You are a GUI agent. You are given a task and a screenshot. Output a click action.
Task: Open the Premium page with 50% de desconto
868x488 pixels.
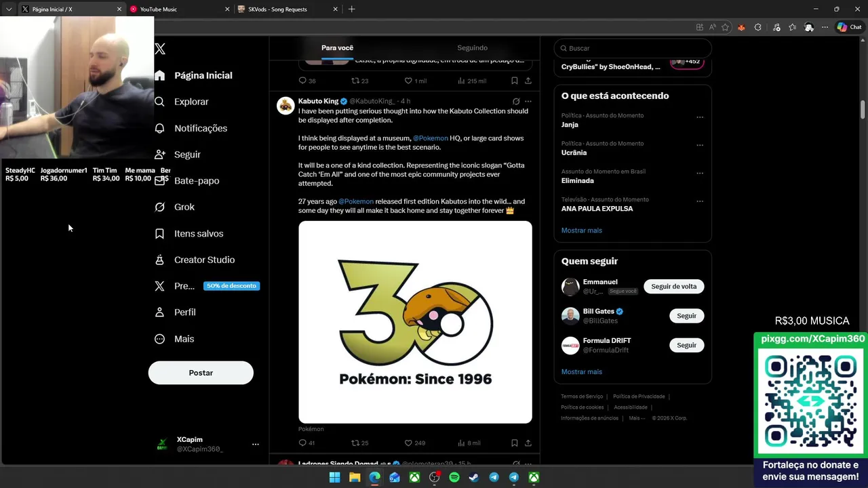click(x=207, y=286)
